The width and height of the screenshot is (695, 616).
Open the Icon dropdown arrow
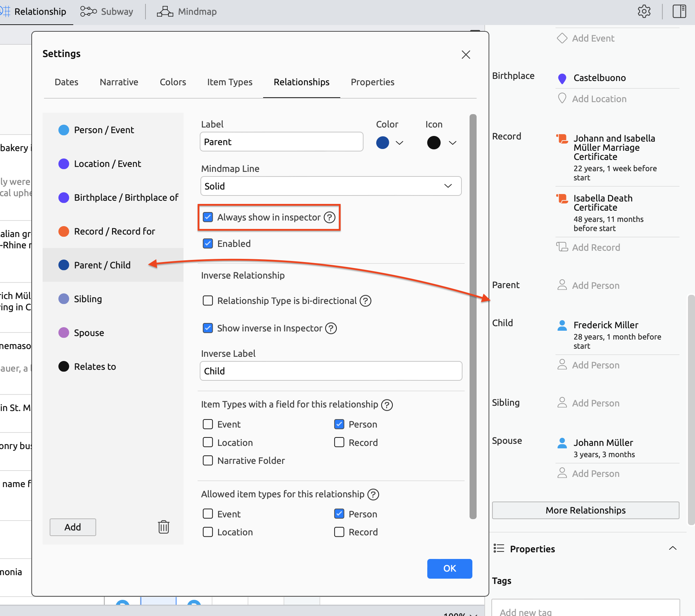point(453,143)
